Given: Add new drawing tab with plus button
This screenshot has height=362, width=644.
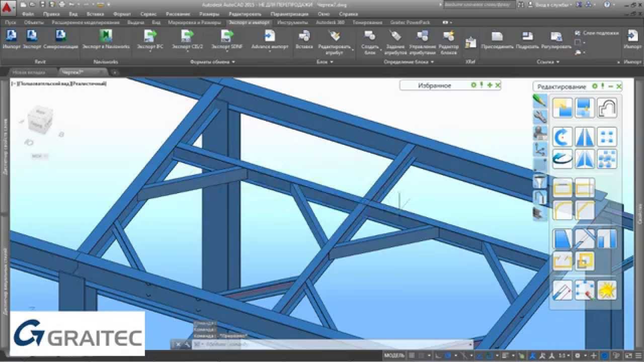Looking at the screenshot, I should point(115,72).
